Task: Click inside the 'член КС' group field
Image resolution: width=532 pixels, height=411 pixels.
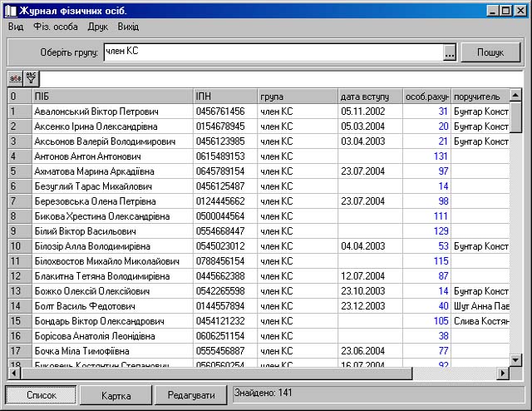Action: [x=273, y=52]
